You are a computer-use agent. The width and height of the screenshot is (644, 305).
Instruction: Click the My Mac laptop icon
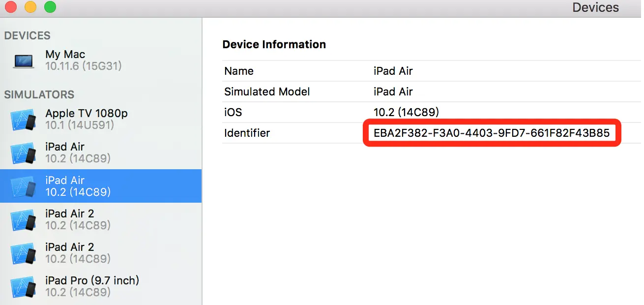click(x=24, y=61)
